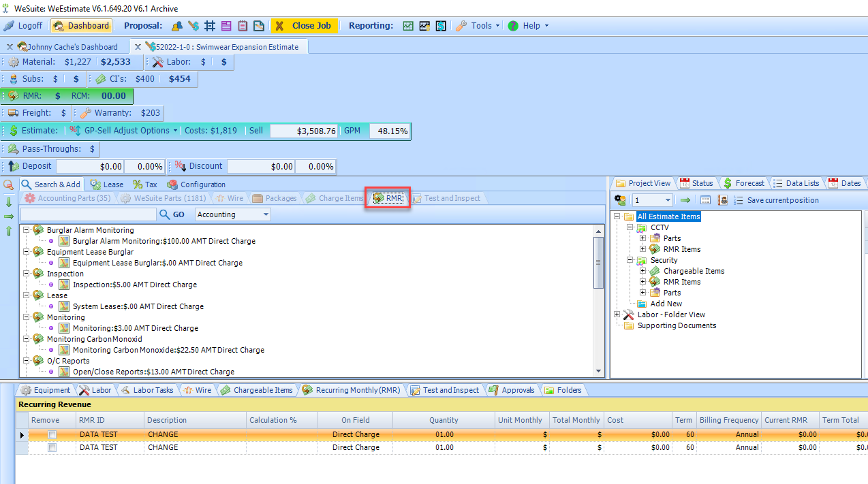Viewport: 868px width, 484px height.
Task: Open the Tools dropdown menu
Action: pos(478,26)
